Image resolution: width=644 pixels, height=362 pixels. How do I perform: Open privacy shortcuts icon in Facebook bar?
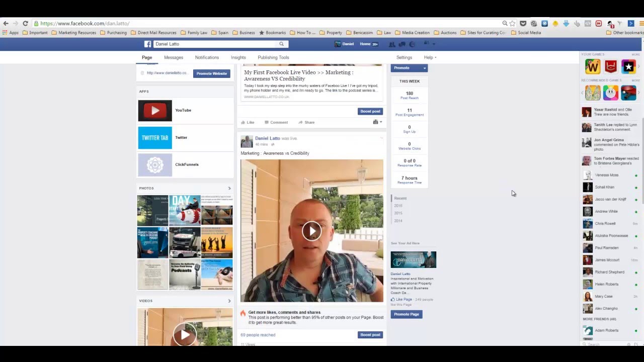pyautogui.click(x=427, y=44)
